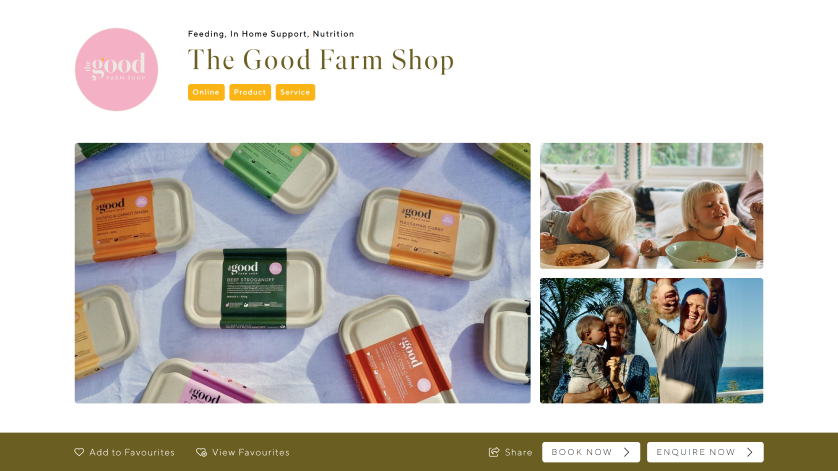Click the hearts icon beside View Favourites
838x471 pixels.
click(201, 452)
